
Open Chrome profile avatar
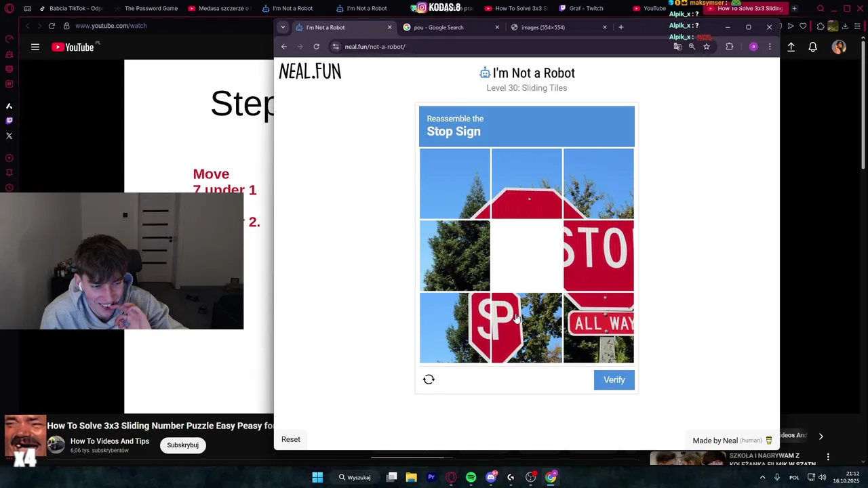coord(753,47)
